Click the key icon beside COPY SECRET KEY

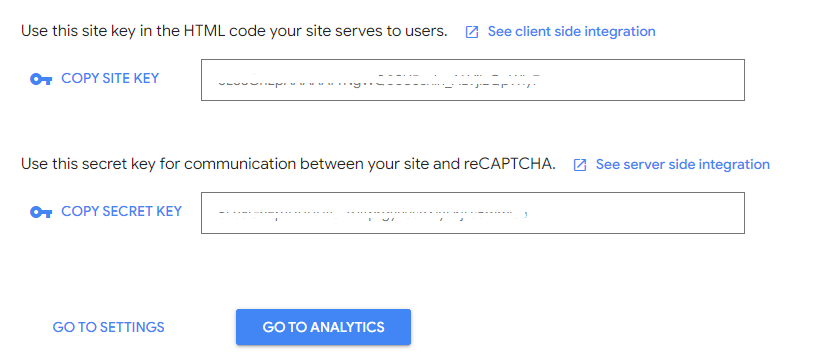click(41, 212)
